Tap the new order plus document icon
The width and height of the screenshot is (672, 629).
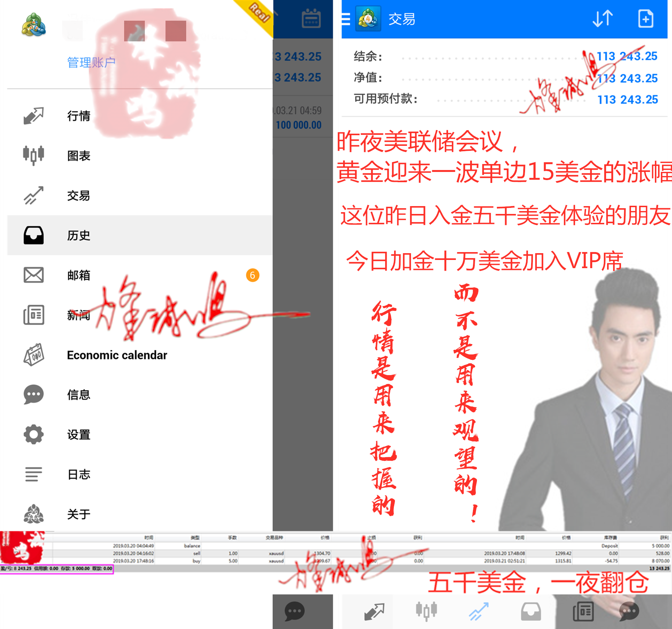645,19
